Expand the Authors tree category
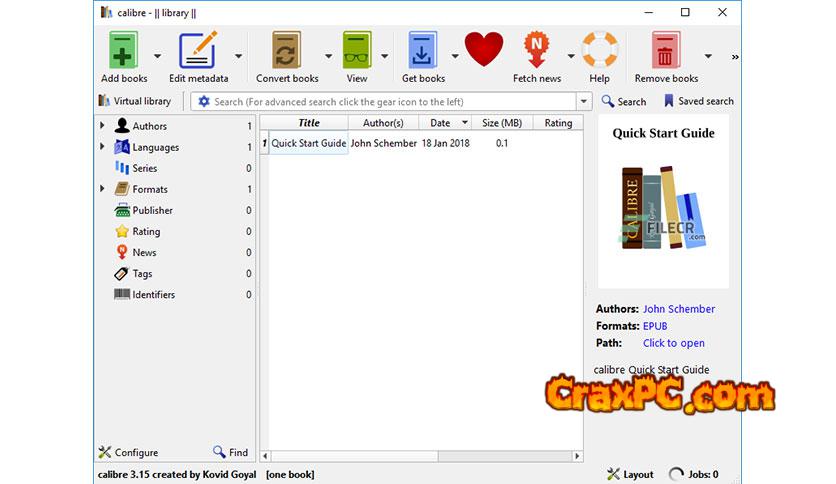This screenshot has height=484, width=836. (x=102, y=126)
